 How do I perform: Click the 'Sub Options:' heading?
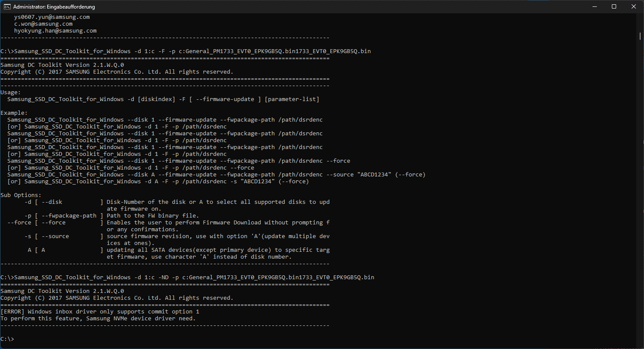tap(21, 195)
